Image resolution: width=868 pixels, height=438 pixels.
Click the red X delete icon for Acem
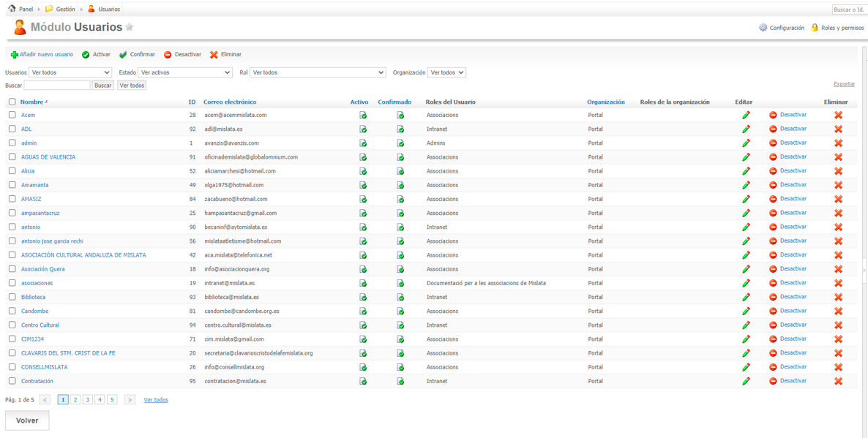click(838, 115)
